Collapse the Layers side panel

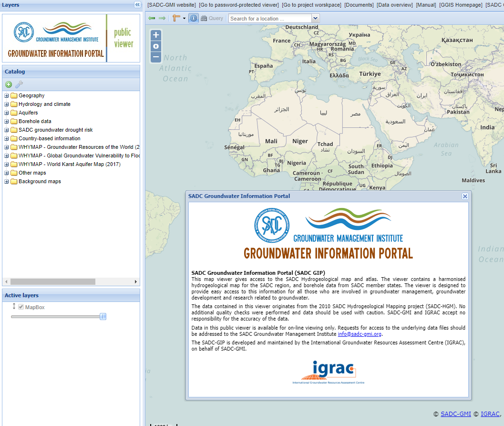pos(137,5)
